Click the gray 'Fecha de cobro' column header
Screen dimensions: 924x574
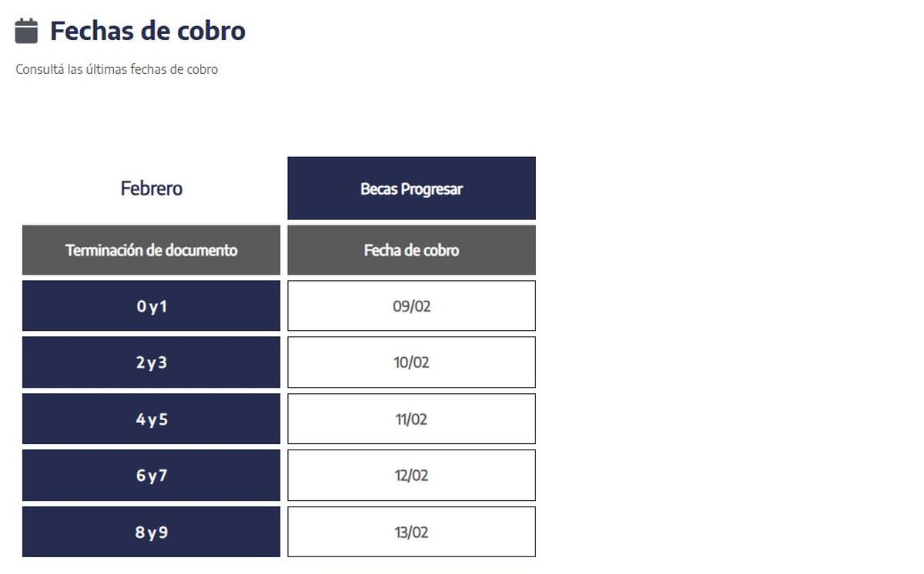pos(411,250)
